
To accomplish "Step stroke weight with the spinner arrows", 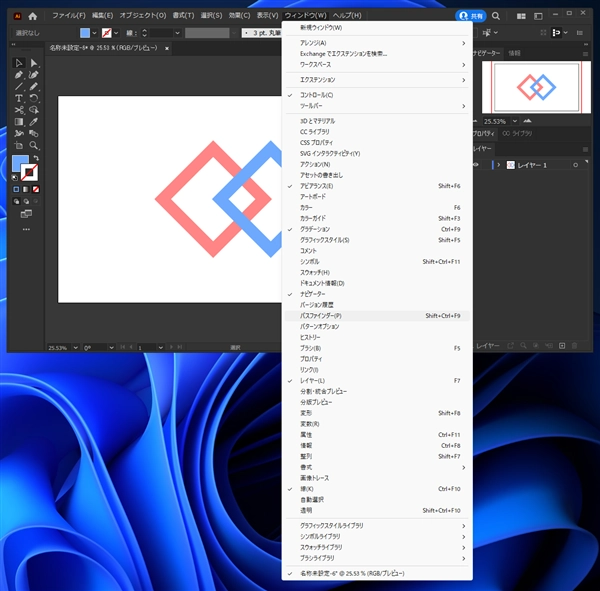I will (144, 33).
